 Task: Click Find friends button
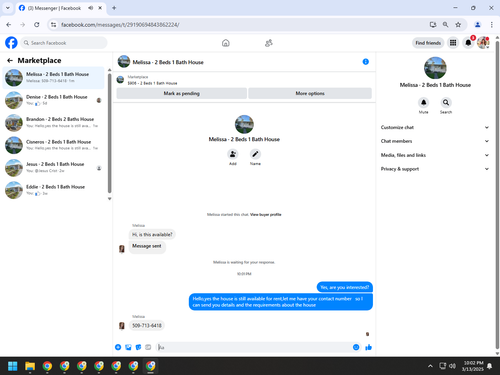428,43
